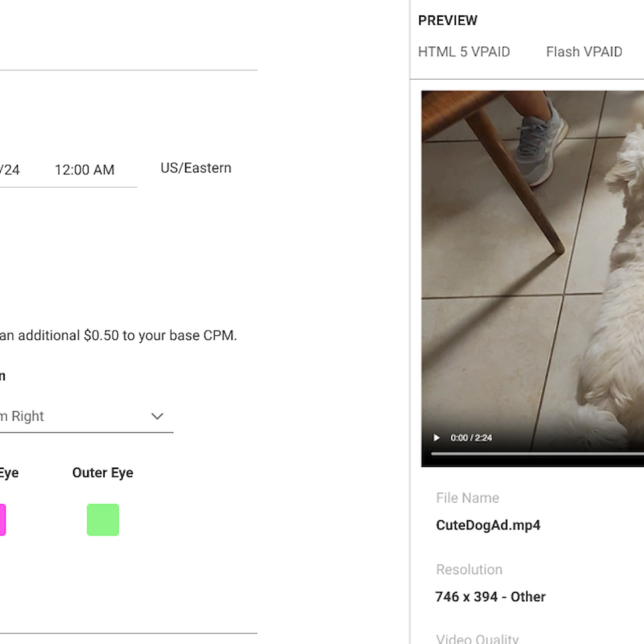
Task: Expand the position dropdown chevron
Action: click(x=157, y=416)
